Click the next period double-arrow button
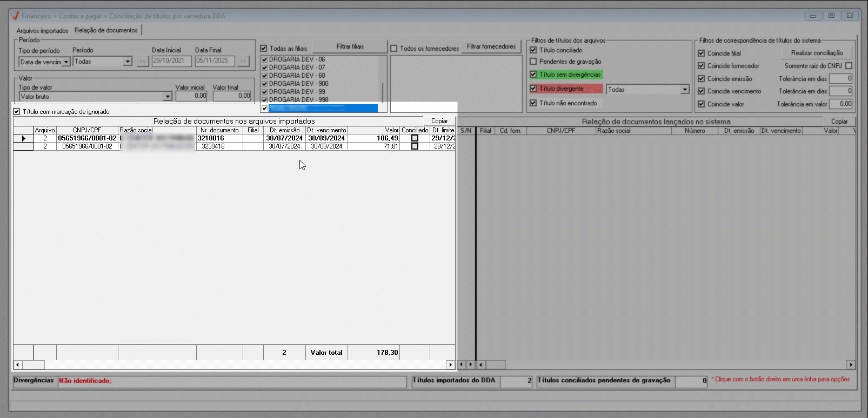The height and width of the screenshot is (418, 868). [243, 62]
